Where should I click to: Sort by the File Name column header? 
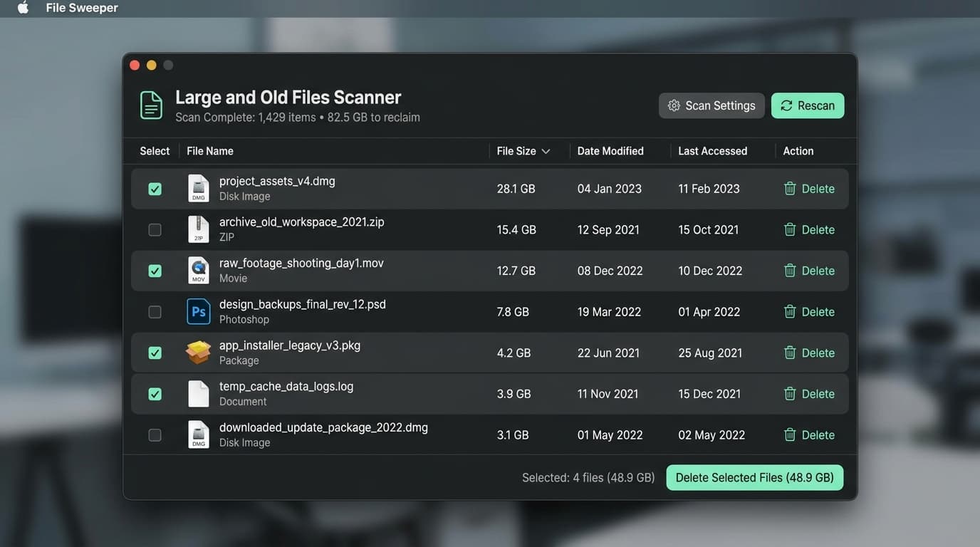pos(210,151)
